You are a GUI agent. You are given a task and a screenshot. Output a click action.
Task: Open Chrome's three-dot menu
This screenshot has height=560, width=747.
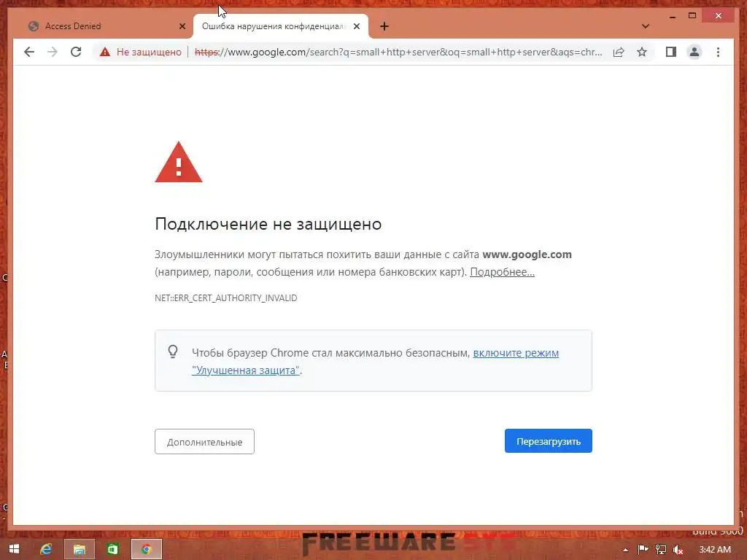(718, 52)
